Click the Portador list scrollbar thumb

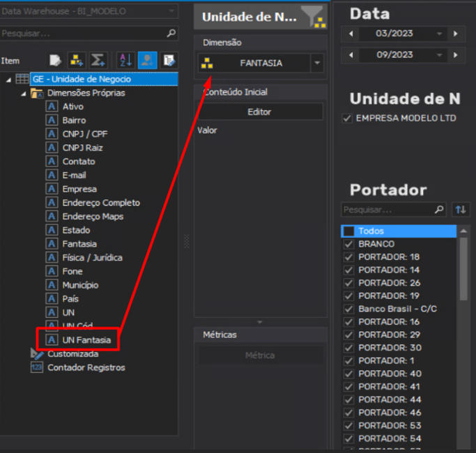[463, 269]
